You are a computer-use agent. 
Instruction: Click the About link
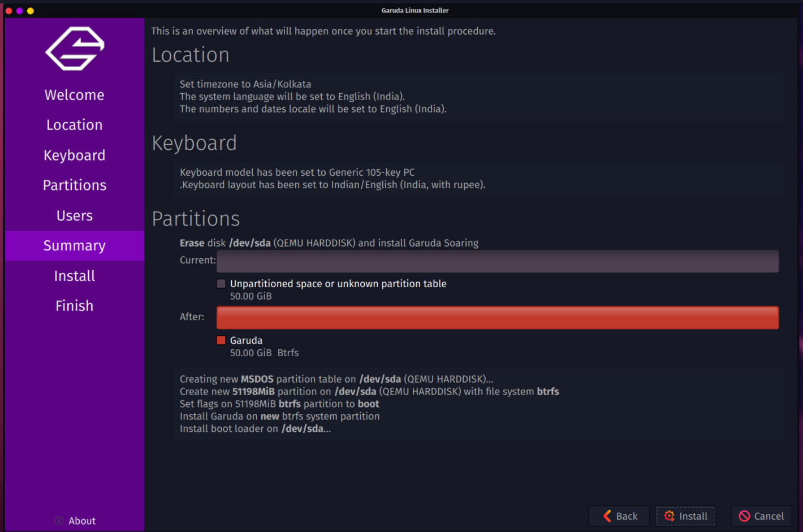click(x=81, y=521)
